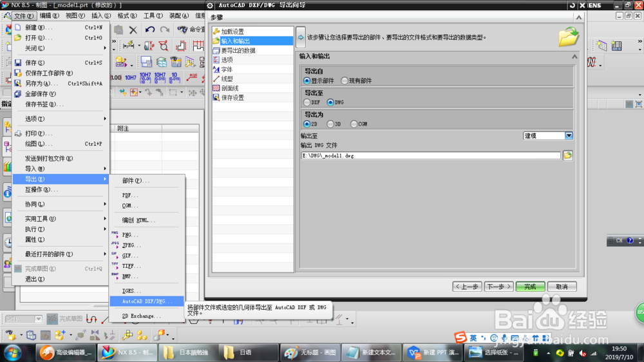This screenshot has width=644, height=362.
Task: Expand 最近打开的部件 submenu
Action: [61, 254]
